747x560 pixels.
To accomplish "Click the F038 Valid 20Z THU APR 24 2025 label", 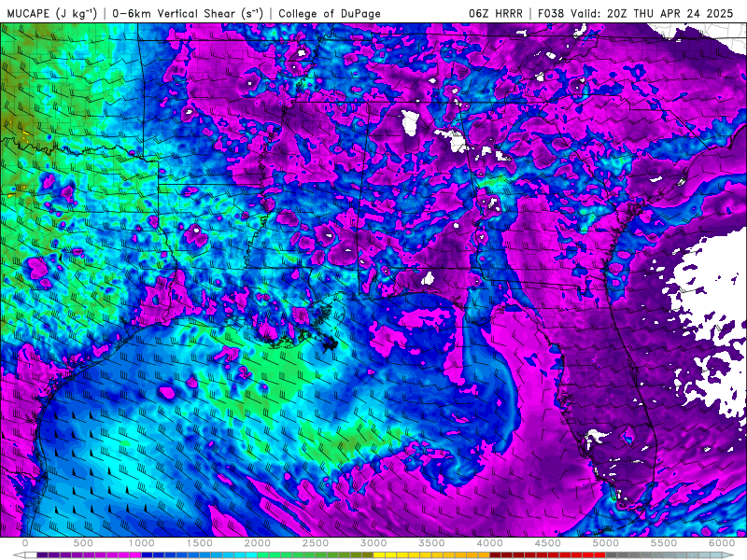I will pyautogui.click(x=636, y=13).
